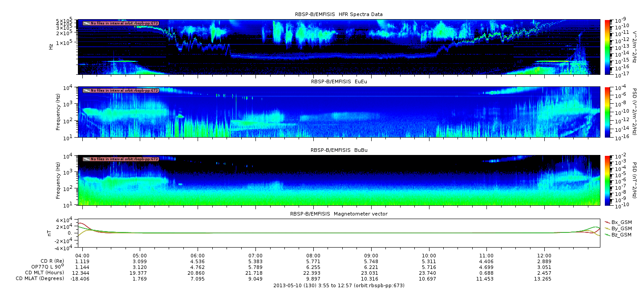Click the 08:00 time axis label
This screenshot has height=293, width=644.
(313, 256)
